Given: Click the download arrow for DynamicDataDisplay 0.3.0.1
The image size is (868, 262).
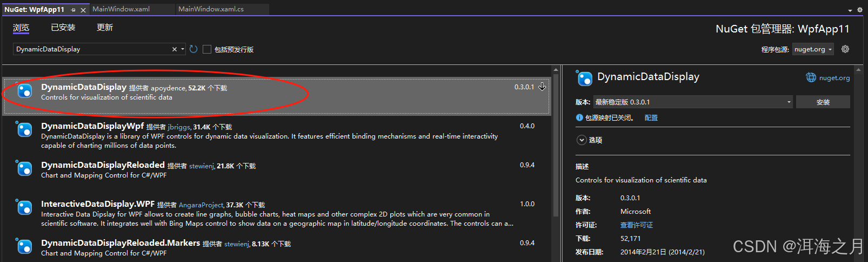Looking at the screenshot, I should coord(542,87).
